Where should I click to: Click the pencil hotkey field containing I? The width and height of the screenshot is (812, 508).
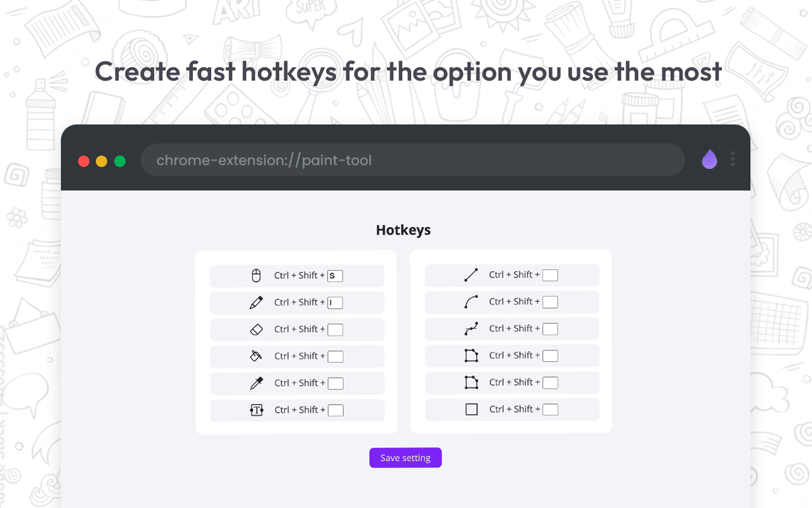click(x=335, y=303)
